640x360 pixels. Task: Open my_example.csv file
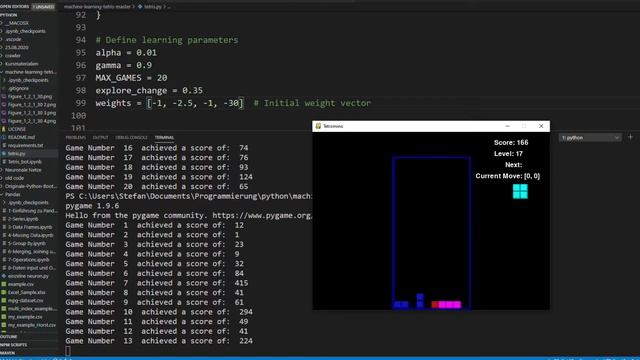[25, 317]
